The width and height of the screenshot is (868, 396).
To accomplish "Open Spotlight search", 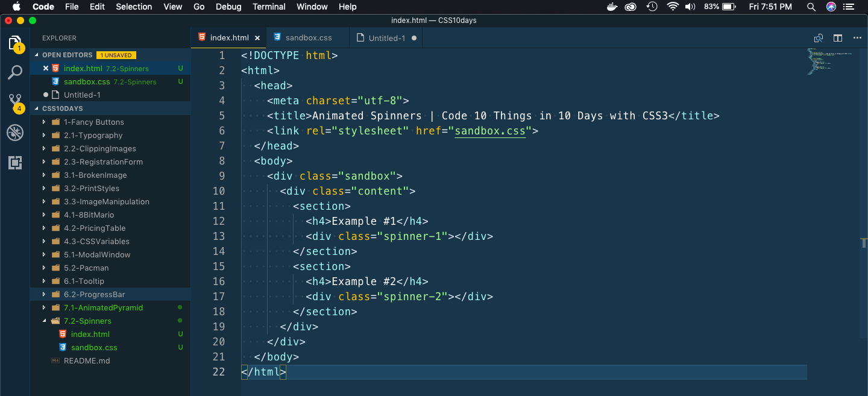I will point(811,7).
